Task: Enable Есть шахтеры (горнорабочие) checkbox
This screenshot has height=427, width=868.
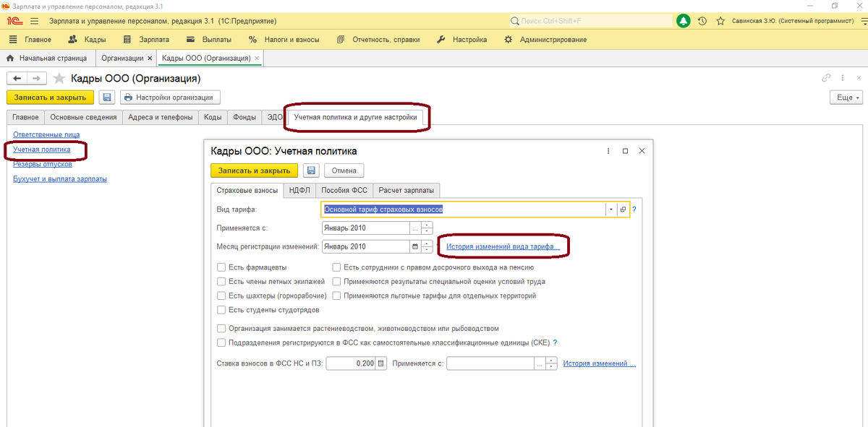Action: point(221,296)
